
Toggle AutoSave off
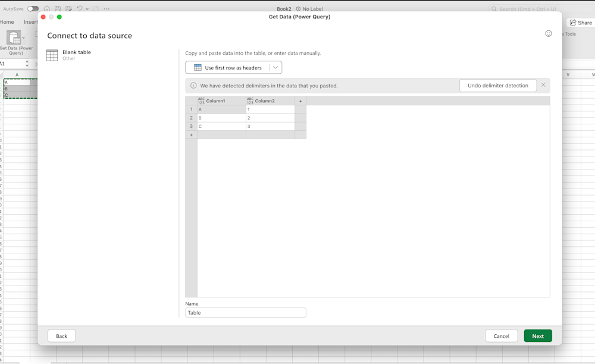click(33, 8)
